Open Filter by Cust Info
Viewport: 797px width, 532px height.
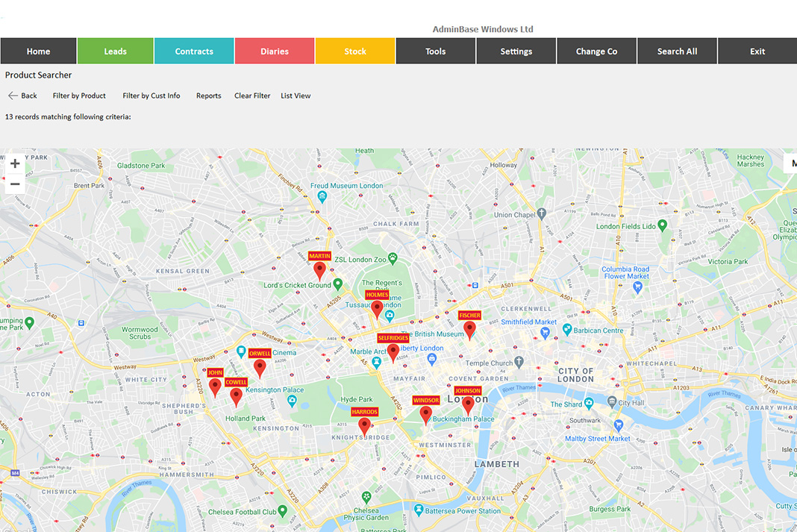(151, 96)
